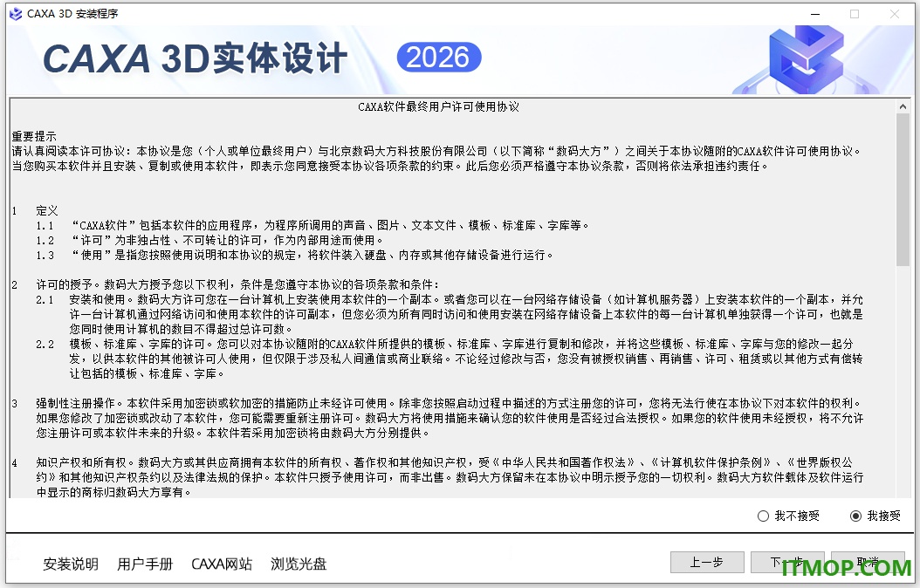The width and height of the screenshot is (920, 588).
Task: Click the 浏览光盘 link
Action: [299, 564]
